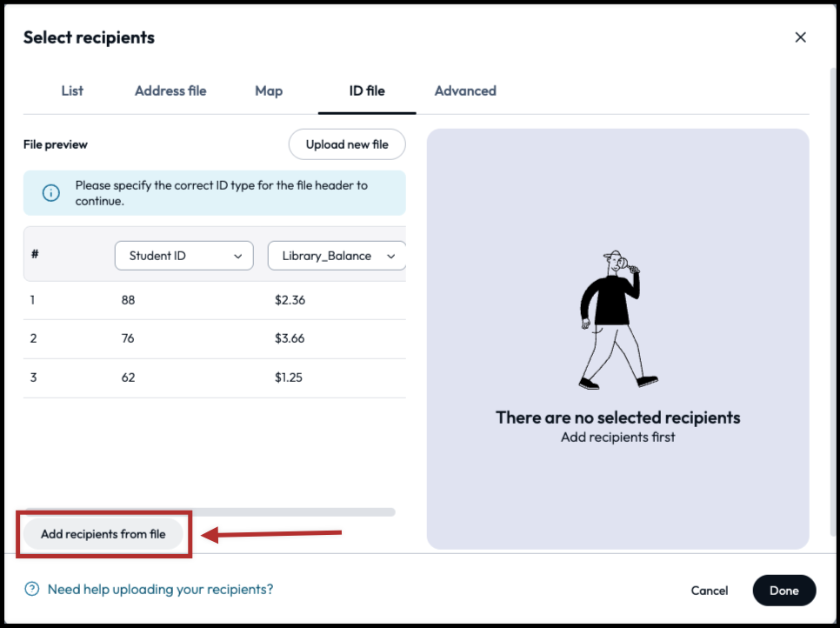Click the file preview horizontal scrollbar
Viewport: 840px width, 628px height.
point(210,512)
